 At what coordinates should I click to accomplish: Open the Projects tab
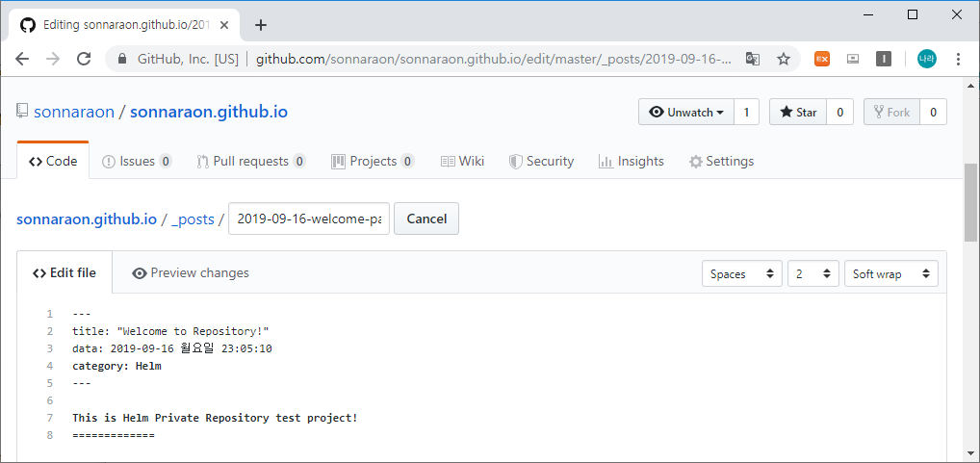click(373, 161)
